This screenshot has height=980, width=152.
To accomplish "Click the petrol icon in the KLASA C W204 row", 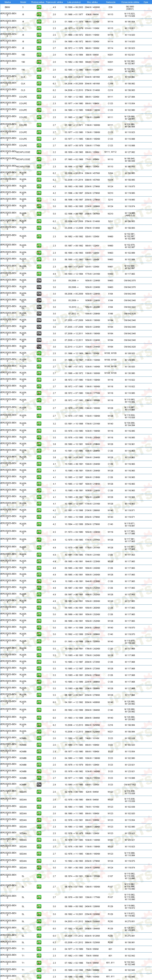I will (x=39, y=180).
